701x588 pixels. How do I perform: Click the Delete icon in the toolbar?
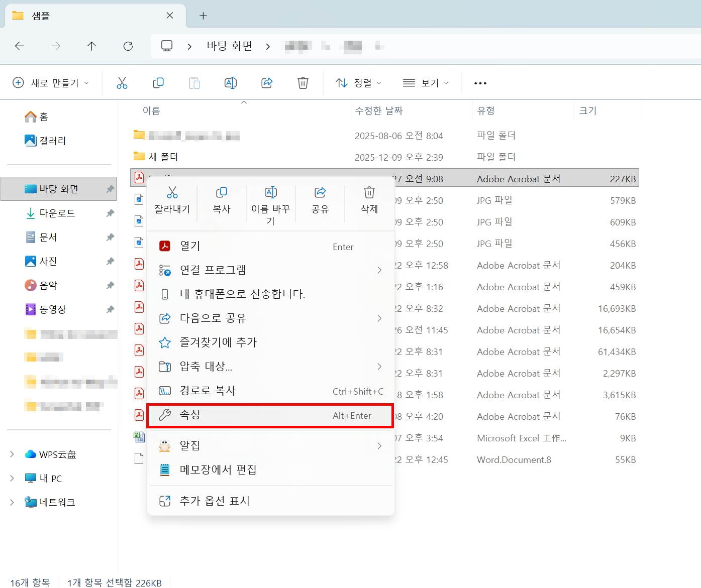pyautogui.click(x=303, y=83)
